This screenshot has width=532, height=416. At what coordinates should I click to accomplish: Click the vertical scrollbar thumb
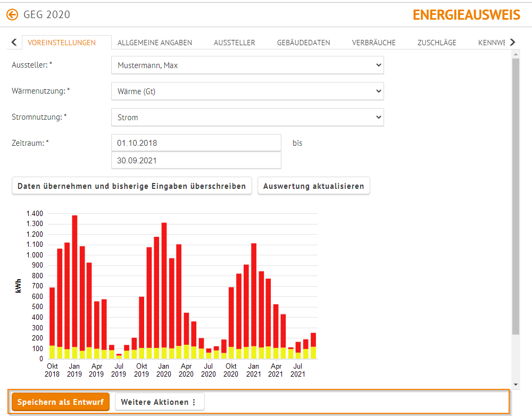[516, 196]
